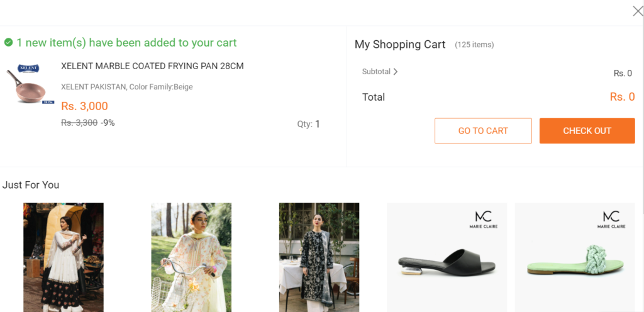Open XELENT MARBLE COATED FRYING PAN title
The height and width of the screenshot is (312, 644).
[x=152, y=66]
